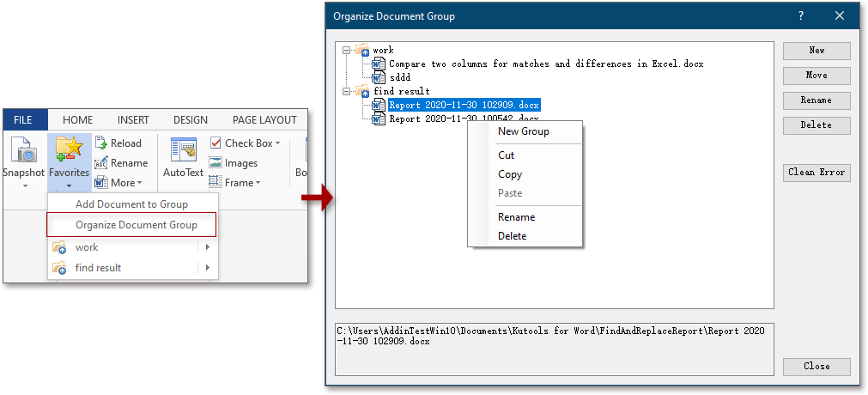This screenshot has width=868, height=395.
Task: Expand the Snapshot dropdown arrow
Action: pyautogui.click(x=25, y=185)
